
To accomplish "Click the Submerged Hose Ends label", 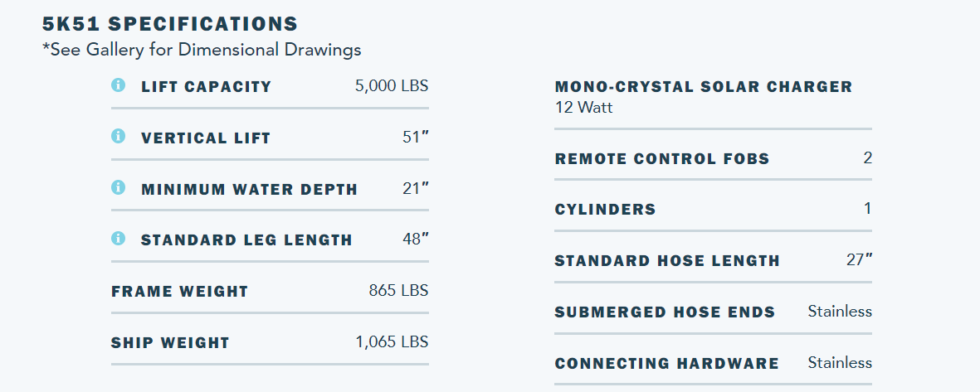I will [665, 312].
